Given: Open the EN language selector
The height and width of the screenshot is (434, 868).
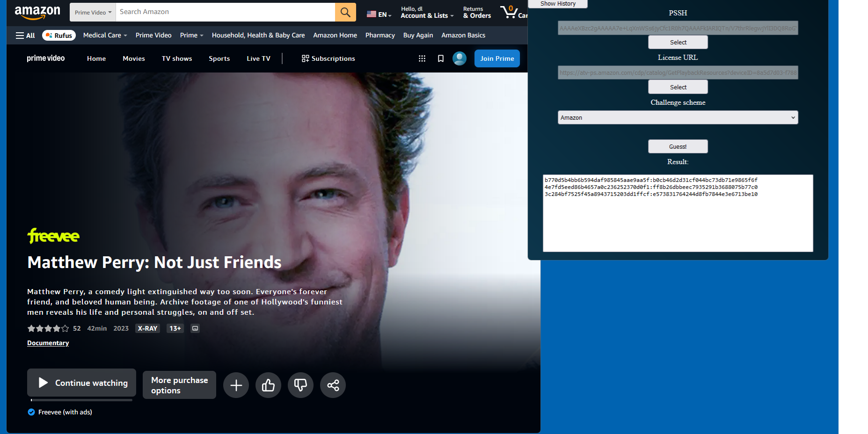Looking at the screenshot, I should [x=379, y=14].
